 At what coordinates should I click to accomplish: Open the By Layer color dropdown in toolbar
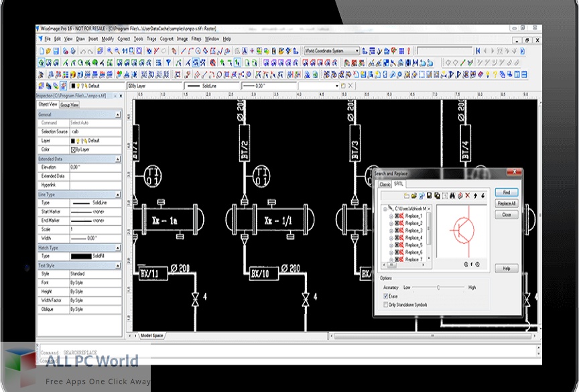(x=155, y=86)
